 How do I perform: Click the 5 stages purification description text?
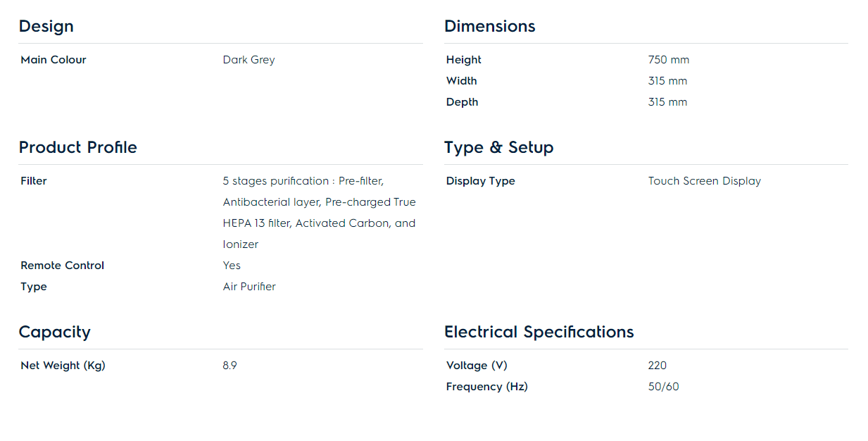pyautogui.click(x=319, y=213)
